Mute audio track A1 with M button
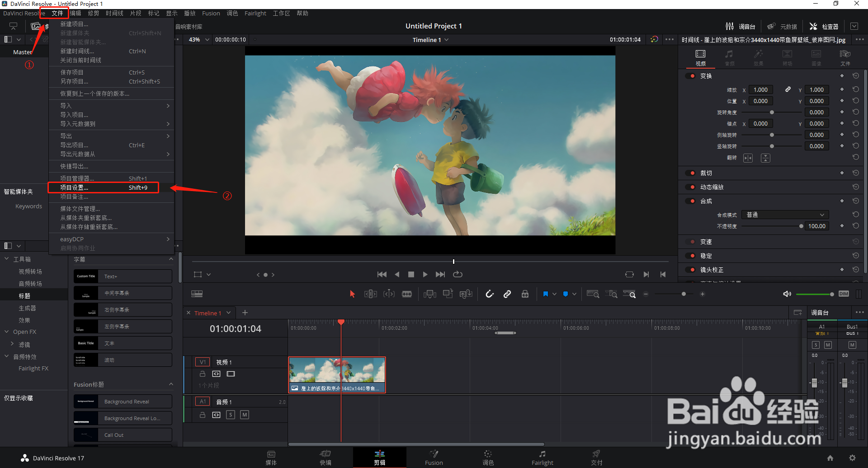This screenshot has width=868, height=468. click(x=245, y=415)
